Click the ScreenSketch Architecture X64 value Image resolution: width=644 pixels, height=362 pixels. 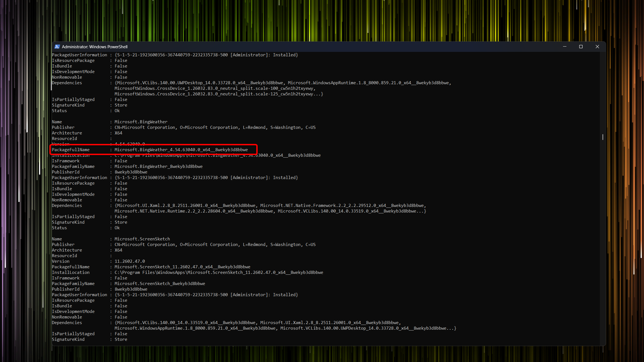point(118,250)
